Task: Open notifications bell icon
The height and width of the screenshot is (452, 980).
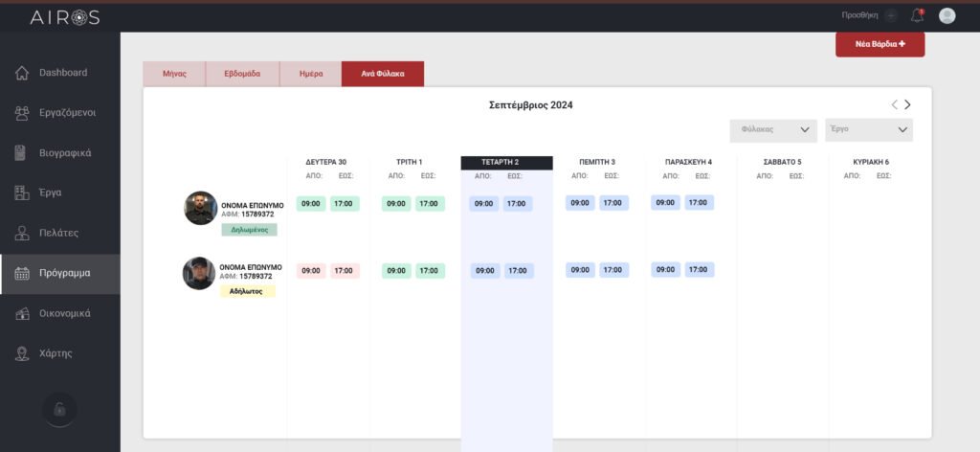Action: pos(917,15)
